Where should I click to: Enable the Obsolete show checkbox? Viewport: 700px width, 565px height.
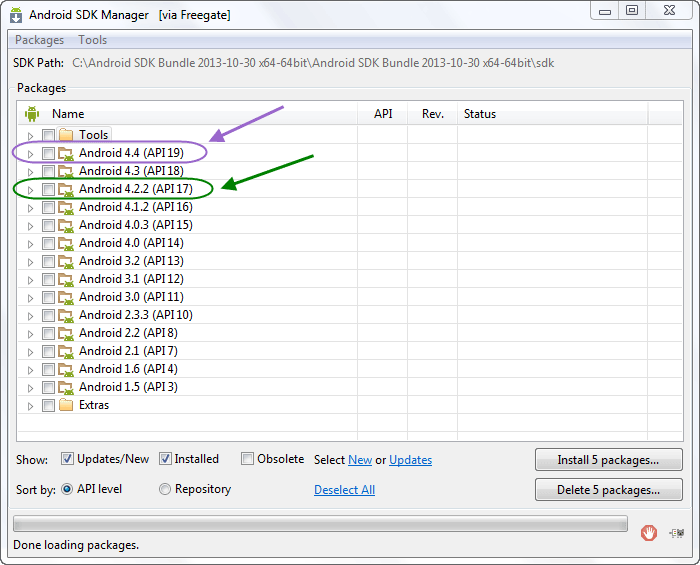coord(247,459)
